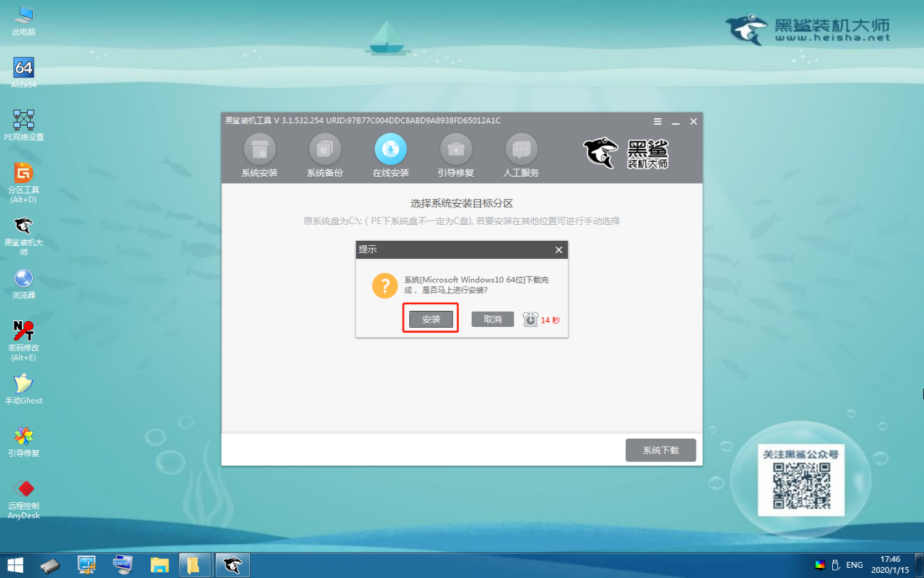The image size is (924, 578).
Task: Launch 手动Ghost from the desktop
Action: (x=24, y=382)
